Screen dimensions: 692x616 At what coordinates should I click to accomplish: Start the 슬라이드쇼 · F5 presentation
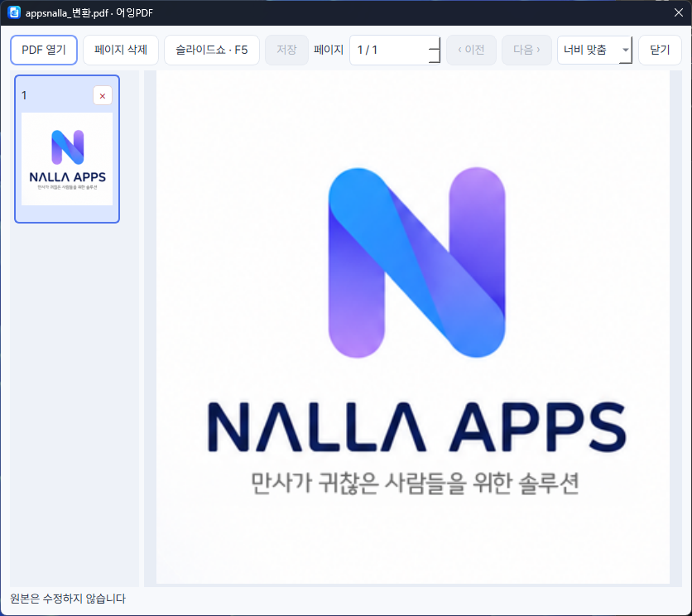click(x=211, y=50)
